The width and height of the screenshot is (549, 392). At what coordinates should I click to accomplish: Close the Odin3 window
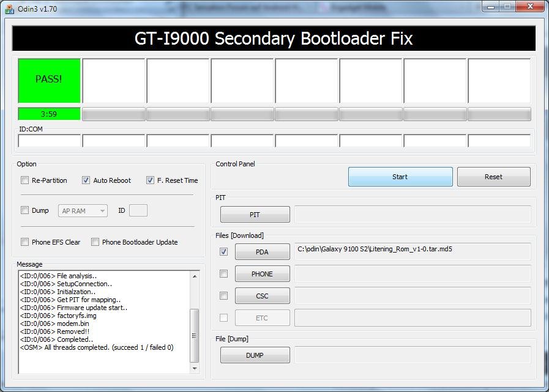[530, 7]
